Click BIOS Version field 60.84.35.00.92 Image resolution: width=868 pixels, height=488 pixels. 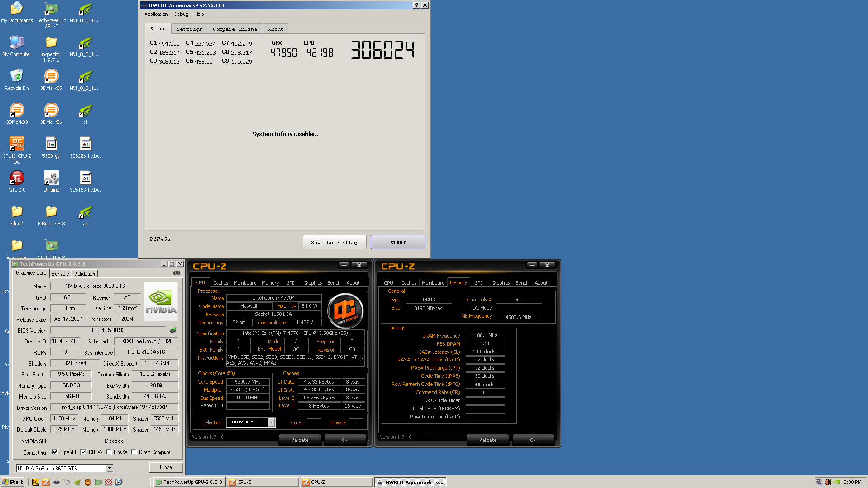(108, 330)
